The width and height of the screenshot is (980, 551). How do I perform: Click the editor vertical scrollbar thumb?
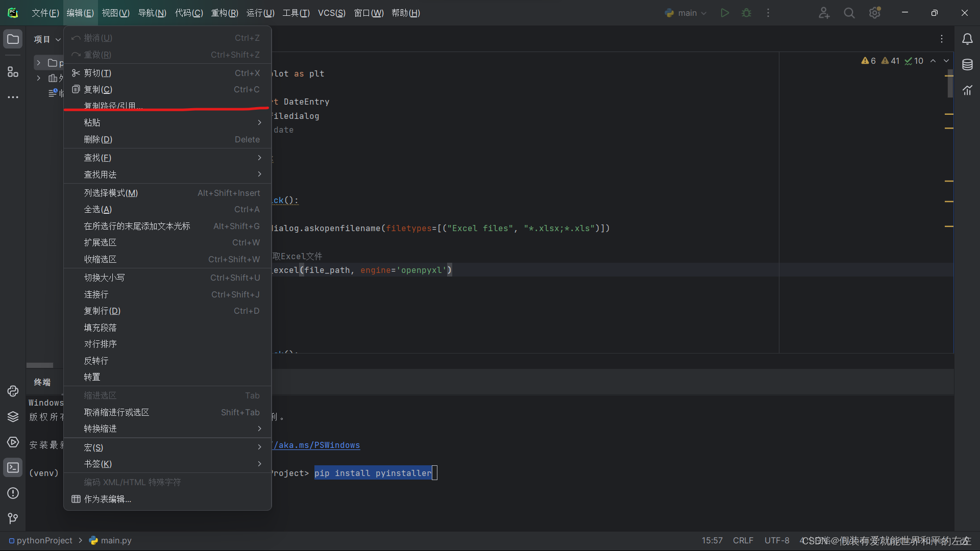click(950, 84)
